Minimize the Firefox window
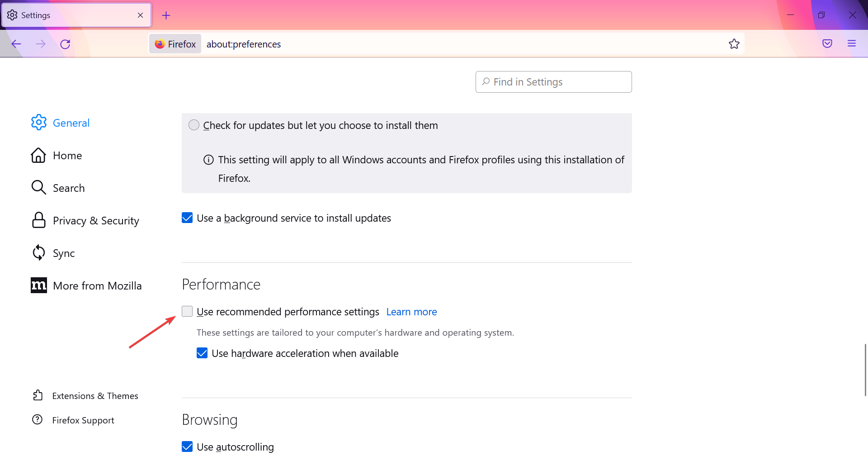This screenshot has height=456, width=868. coord(790,15)
